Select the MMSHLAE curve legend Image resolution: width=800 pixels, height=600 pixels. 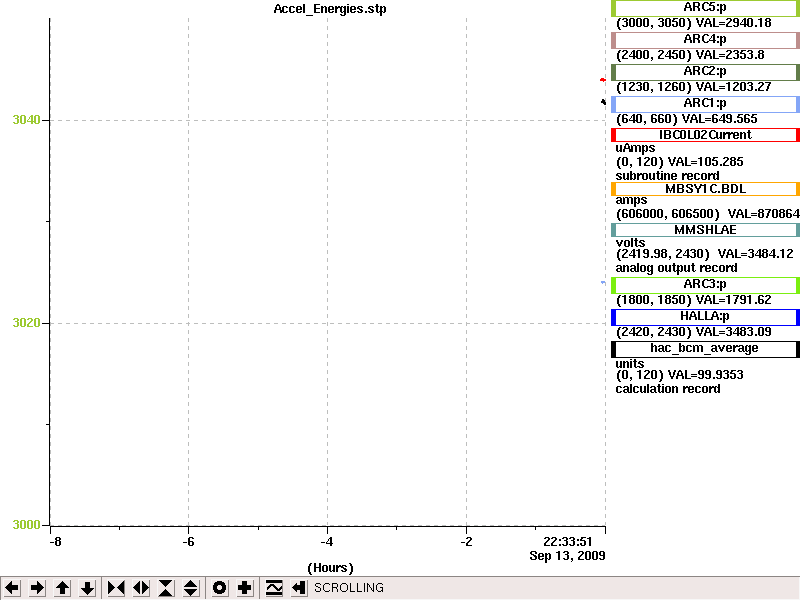coord(705,230)
